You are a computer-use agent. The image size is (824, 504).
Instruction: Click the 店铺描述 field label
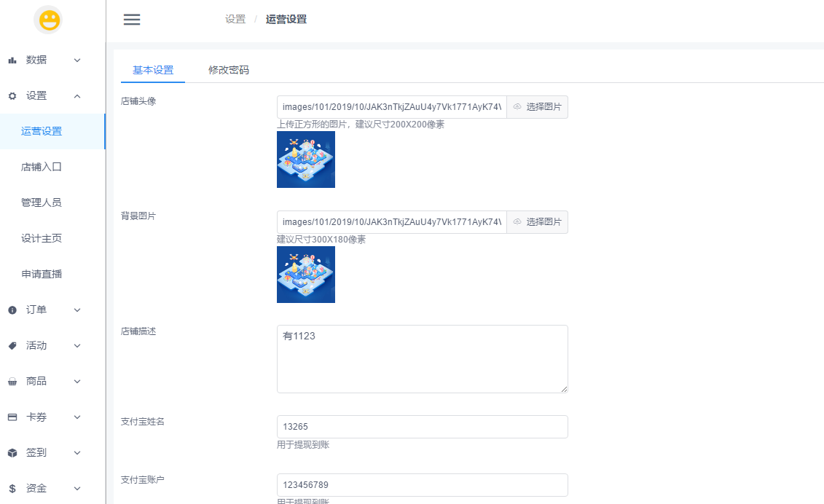138,331
